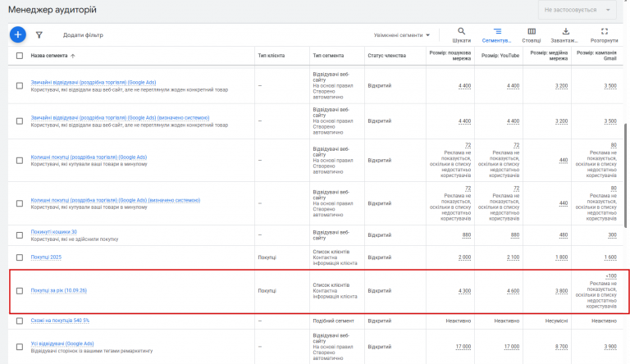630x364 pixels.
Task: Click value 4 600 in Покупці за рік row
Action: point(513,290)
